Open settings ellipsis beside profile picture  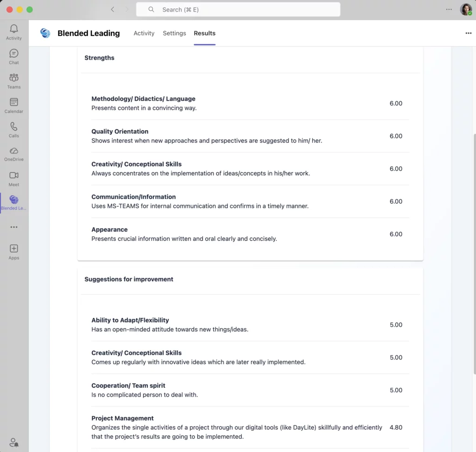449,9
